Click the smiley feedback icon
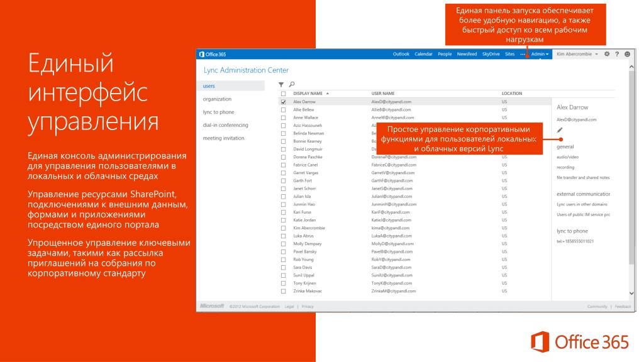 point(627,54)
